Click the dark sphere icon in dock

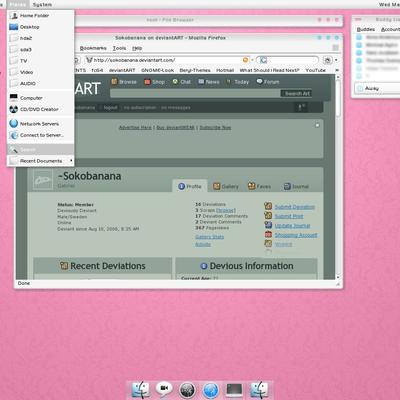[188, 390]
